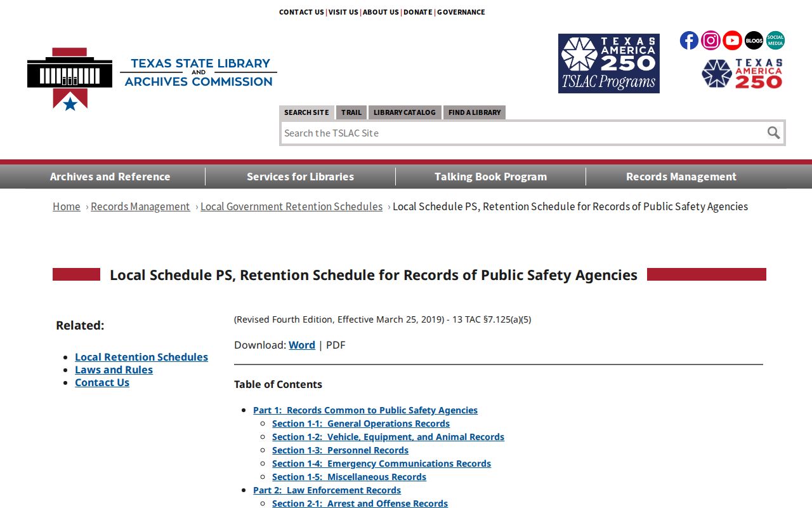This screenshot has height=508, width=812.
Task: Jump to Section 2-1: Arrest and Offense Records
Action: click(360, 504)
